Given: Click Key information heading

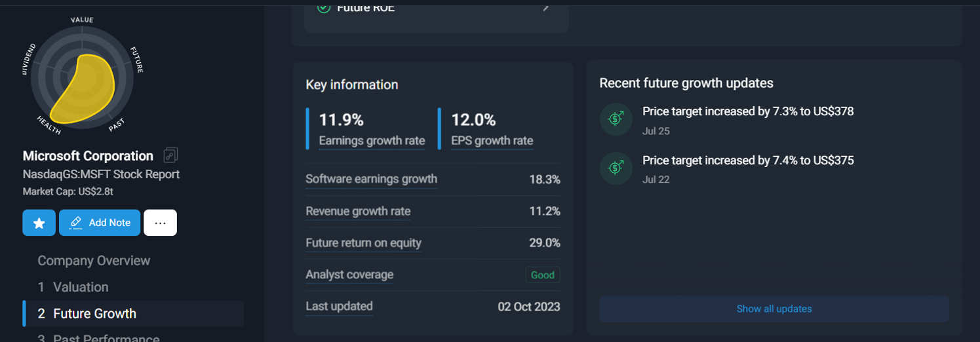Looking at the screenshot, I should [352, 85].
